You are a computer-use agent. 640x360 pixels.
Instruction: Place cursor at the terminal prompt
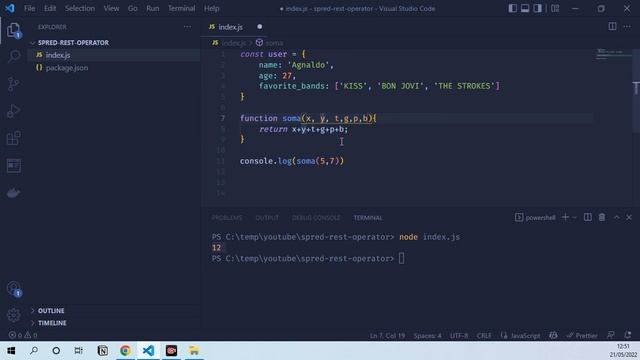tap(401, 258)
